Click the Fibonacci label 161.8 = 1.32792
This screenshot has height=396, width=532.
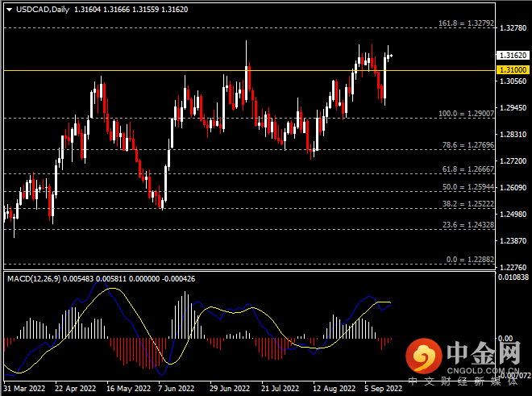coord(466,23)
